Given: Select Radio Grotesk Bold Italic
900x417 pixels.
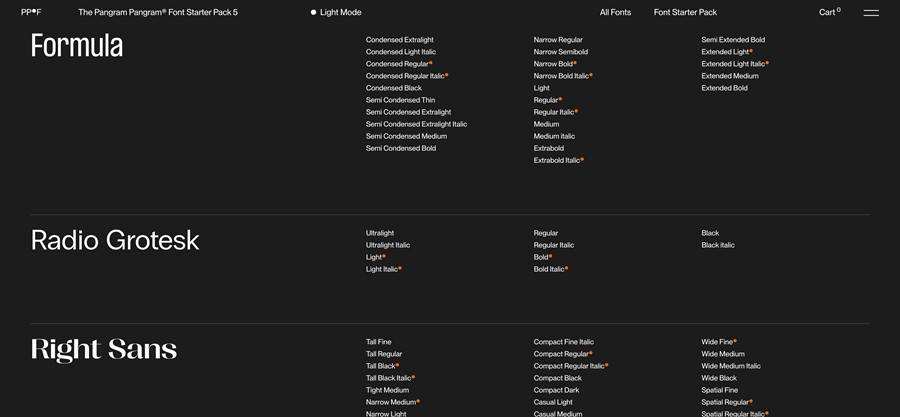Looking at the screenshot, I should 550,269.
